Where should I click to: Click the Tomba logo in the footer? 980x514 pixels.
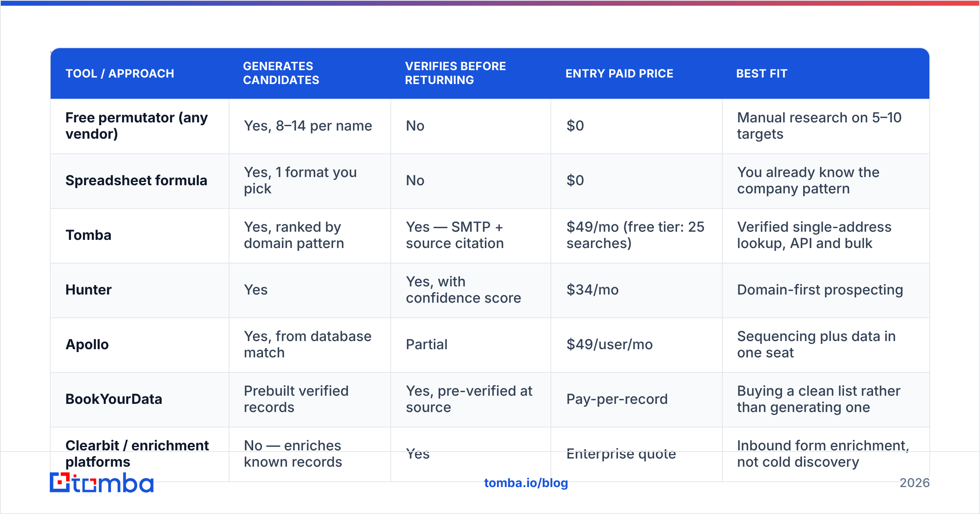[102, 483]
